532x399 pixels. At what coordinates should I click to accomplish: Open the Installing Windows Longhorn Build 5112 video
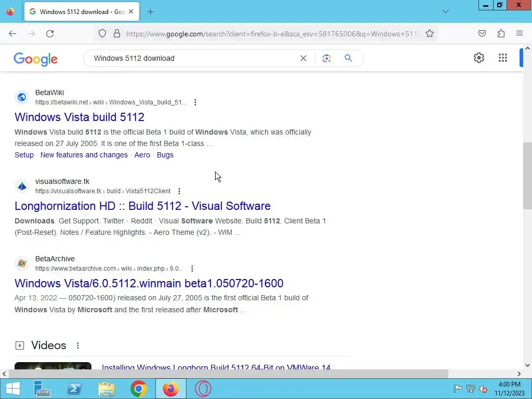point(216,366)
